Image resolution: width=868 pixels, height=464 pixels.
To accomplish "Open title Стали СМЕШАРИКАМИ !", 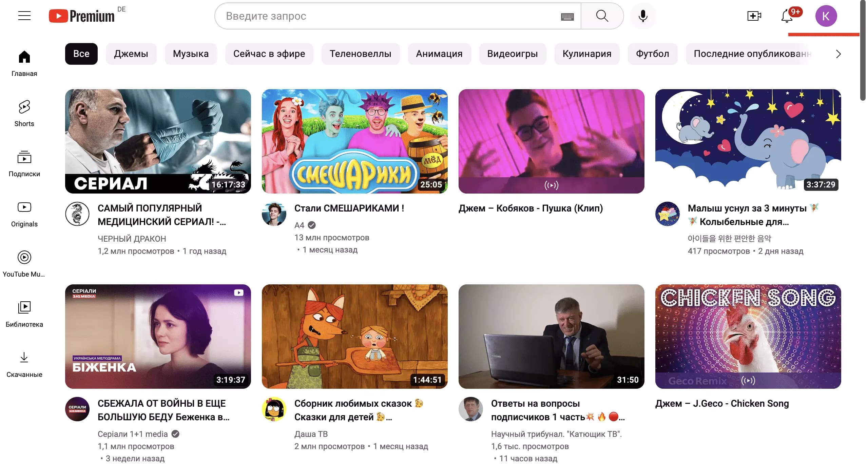I will click(349, 208).
